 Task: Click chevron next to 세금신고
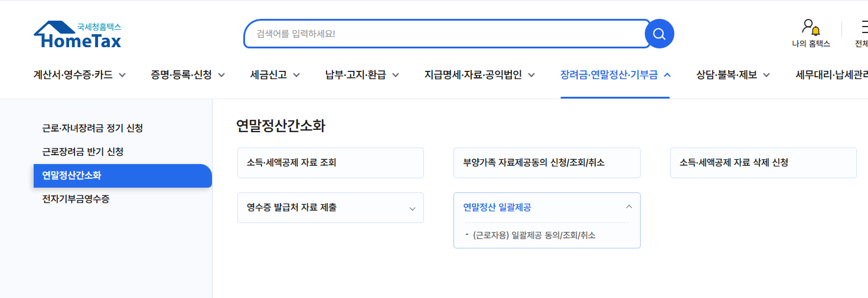tap(296, 75)
